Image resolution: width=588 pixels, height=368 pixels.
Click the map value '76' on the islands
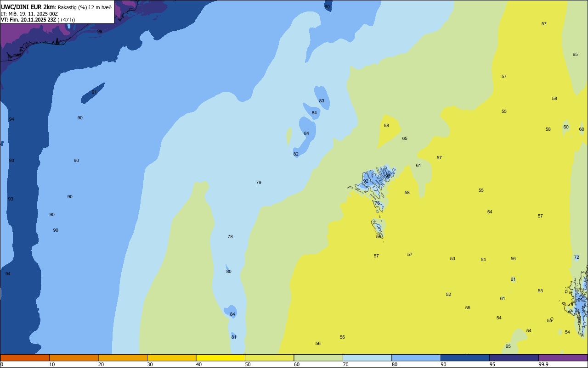(x=377, y=203)
